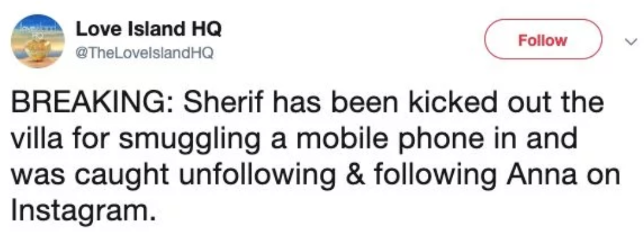Follow the Love Island HQ account
Screen dimensions: 644x233
pyautogui.click(x=543, y=40)
